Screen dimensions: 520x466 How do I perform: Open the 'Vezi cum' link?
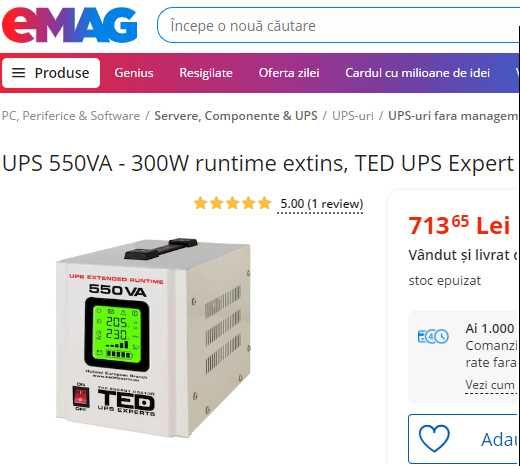click(x=490, y=385)
